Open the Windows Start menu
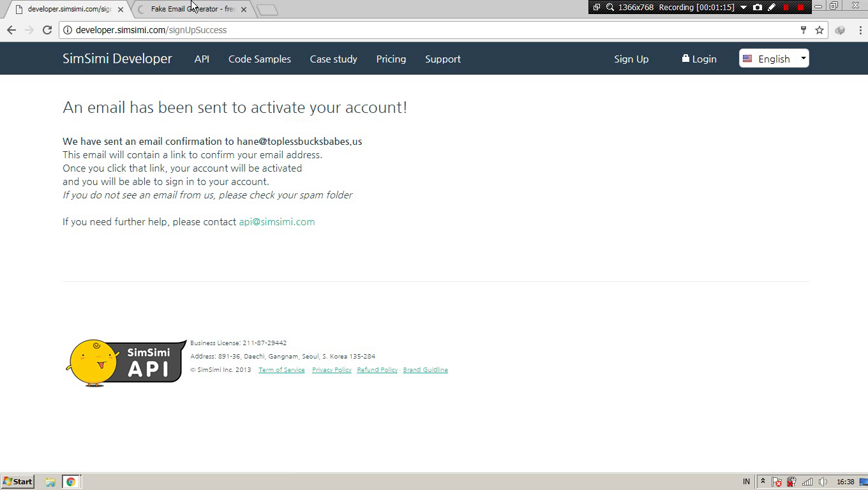Screen dimensions: 868x490 [17, 482]
